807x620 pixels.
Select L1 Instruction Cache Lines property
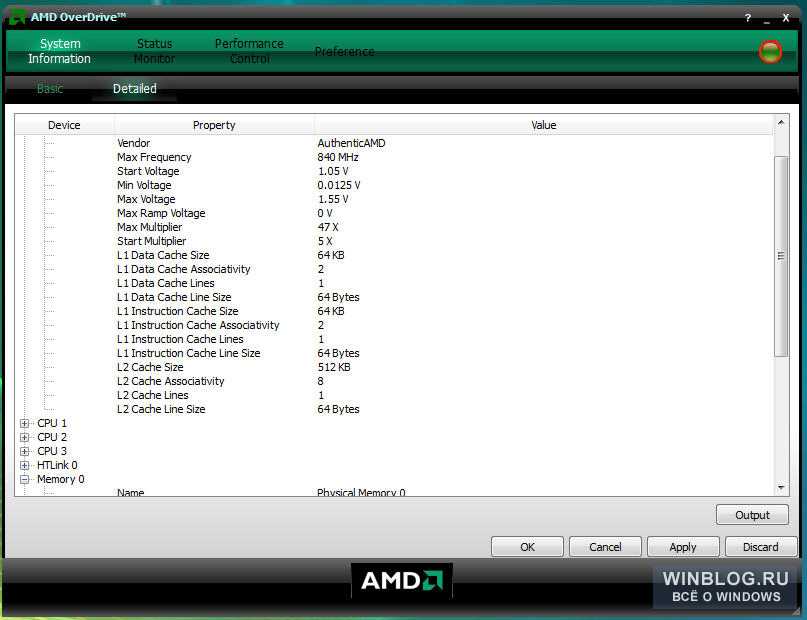[180, 339]
